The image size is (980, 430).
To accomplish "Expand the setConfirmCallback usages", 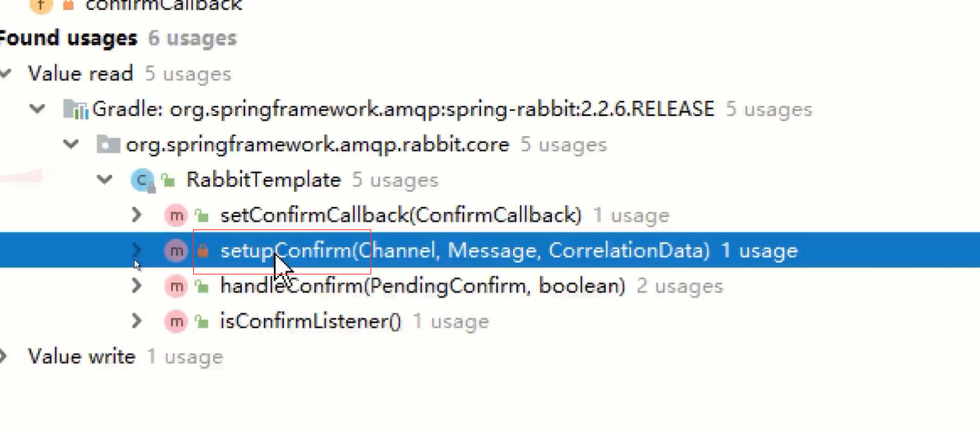I will pos(136,215).
